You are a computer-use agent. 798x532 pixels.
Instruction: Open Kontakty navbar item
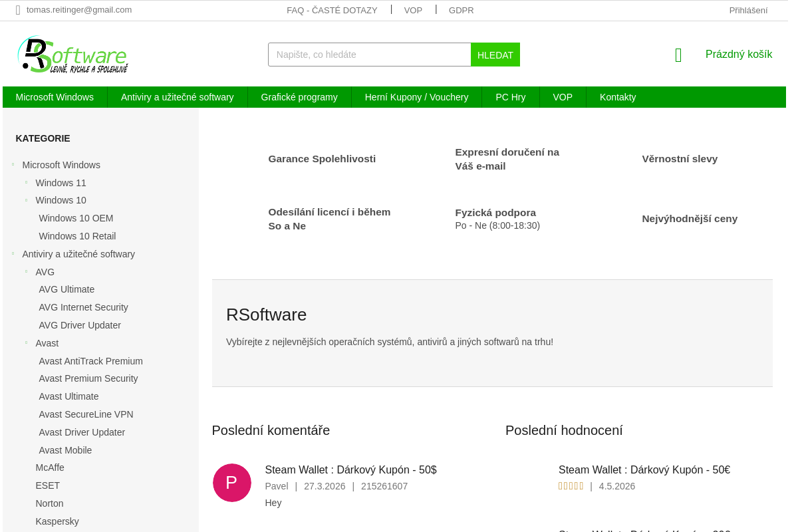(x=618, y=97)
